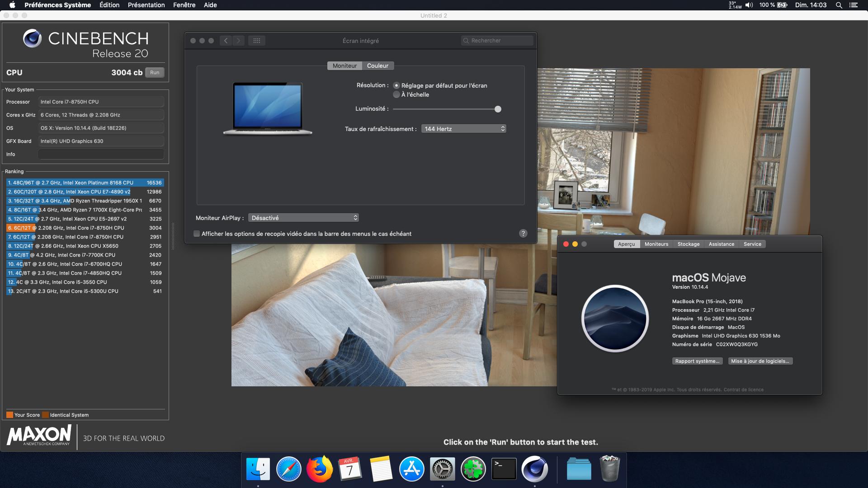Open Service tab in About This Mac
868x488 pixels.
tap(752, 244)
